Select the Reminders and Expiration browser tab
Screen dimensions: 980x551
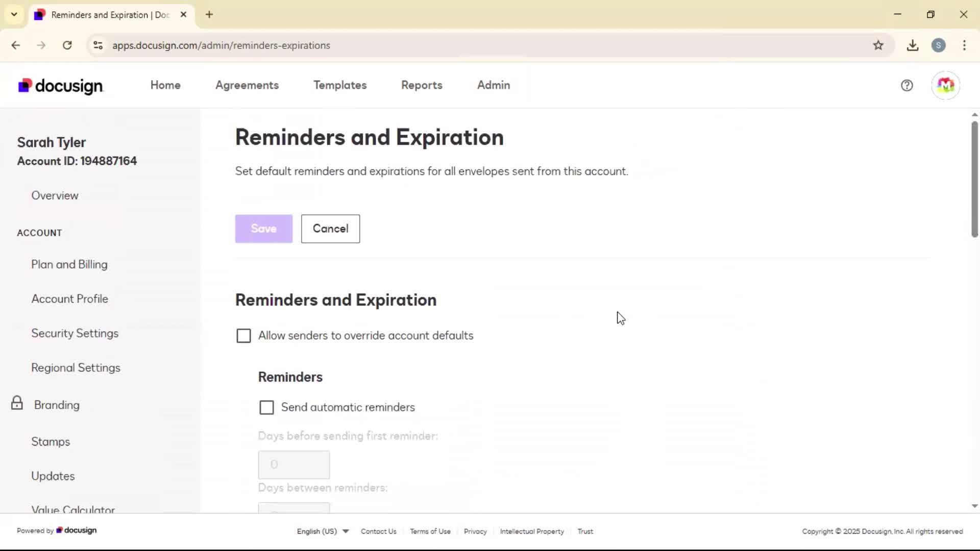(x=110, y=15)
